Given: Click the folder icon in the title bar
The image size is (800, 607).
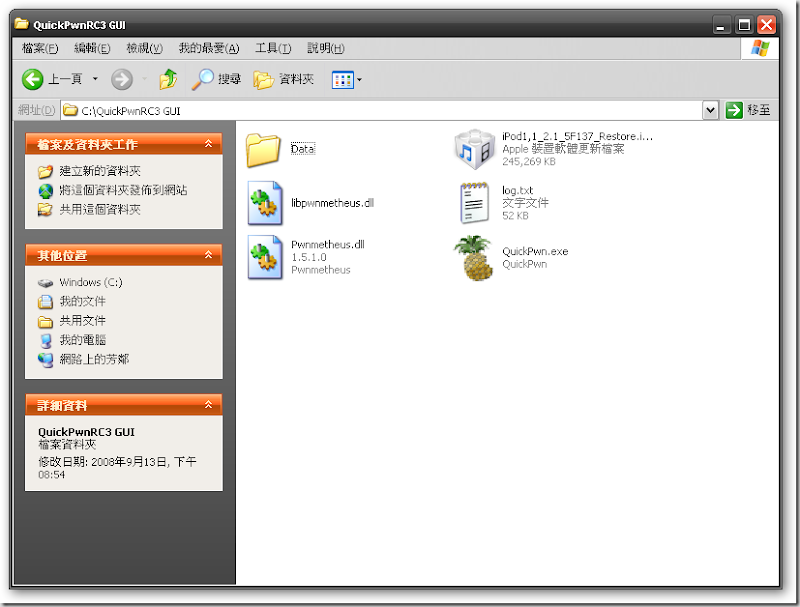Looking at the screenshot, I should pos(21,24).
